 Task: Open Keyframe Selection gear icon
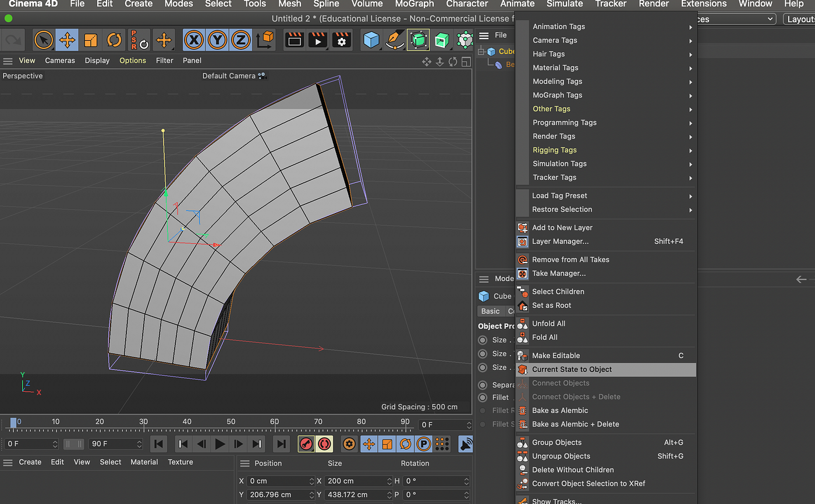349,444
